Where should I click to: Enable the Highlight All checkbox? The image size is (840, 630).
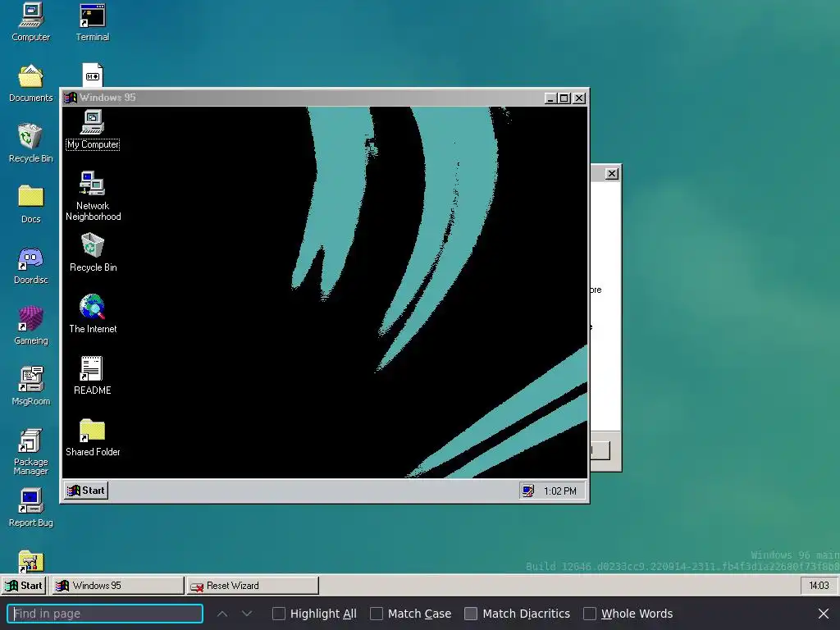click(x=279, y=614)
